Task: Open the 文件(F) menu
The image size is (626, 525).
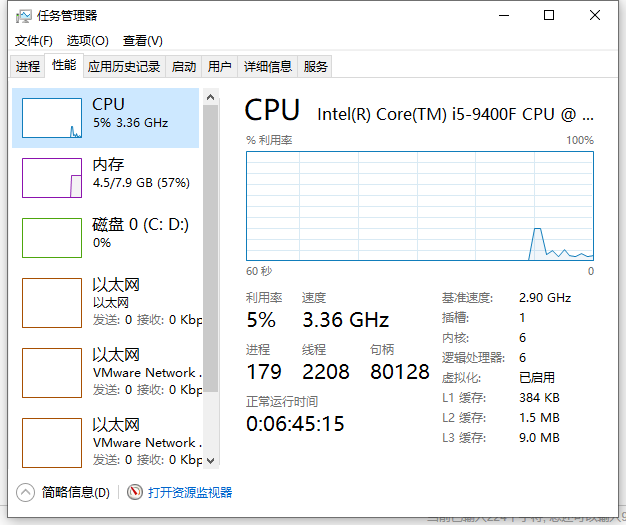Action: [34, 40]
